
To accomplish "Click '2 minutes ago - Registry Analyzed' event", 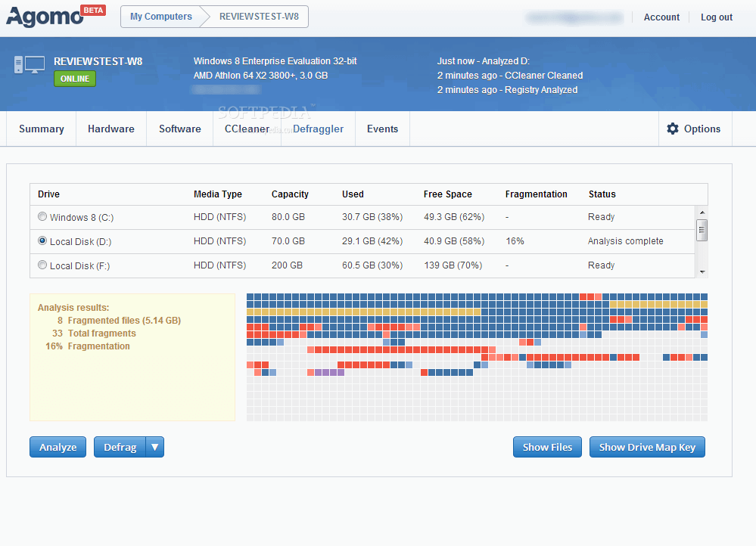I will pos(507,90).
